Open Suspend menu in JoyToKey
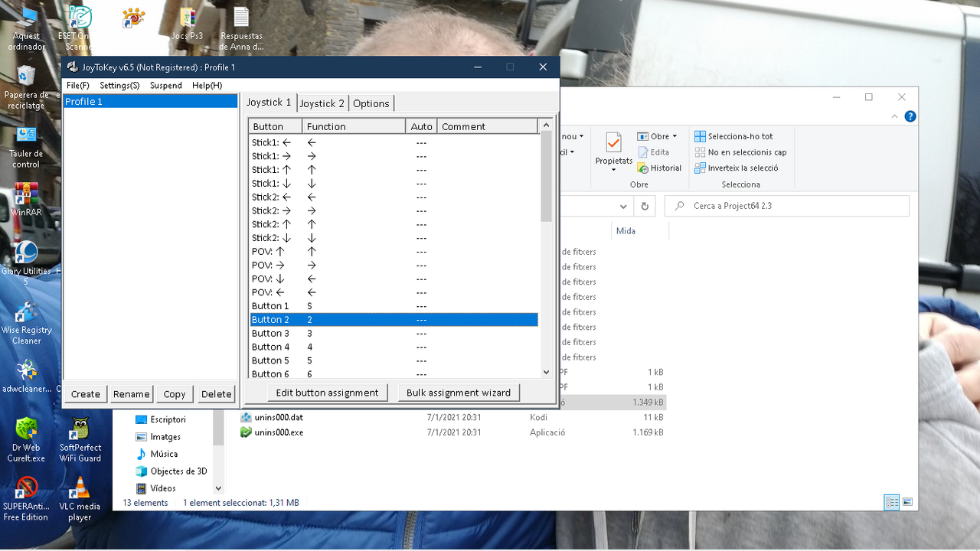Viewport: 980px width, 551px height. coord(166,86)
